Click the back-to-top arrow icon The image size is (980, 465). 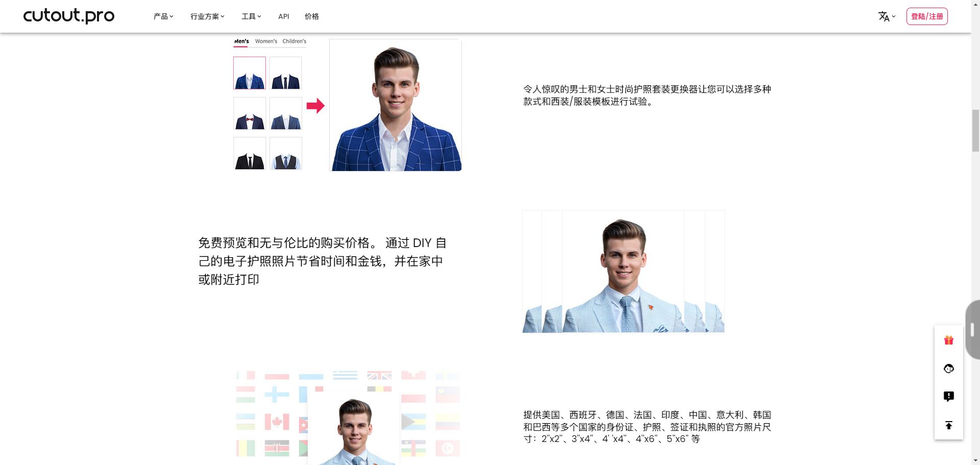coord(949,425)
